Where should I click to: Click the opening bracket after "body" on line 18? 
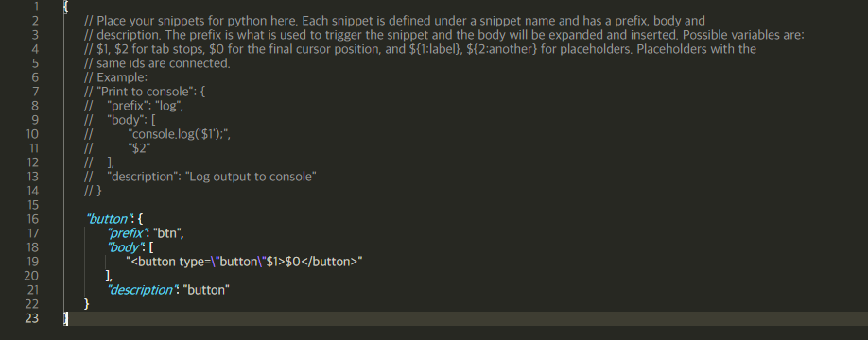pyautogui.click(x=151, y=247)
